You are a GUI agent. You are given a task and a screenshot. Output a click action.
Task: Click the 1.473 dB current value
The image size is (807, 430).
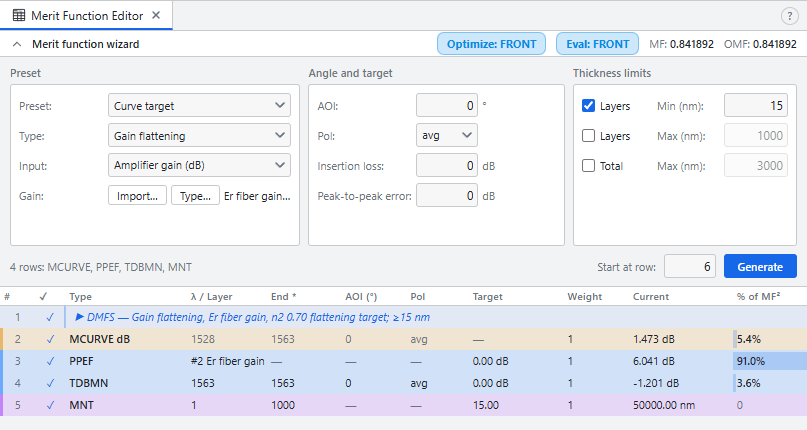pyautogui.click(x=654, y=339)
